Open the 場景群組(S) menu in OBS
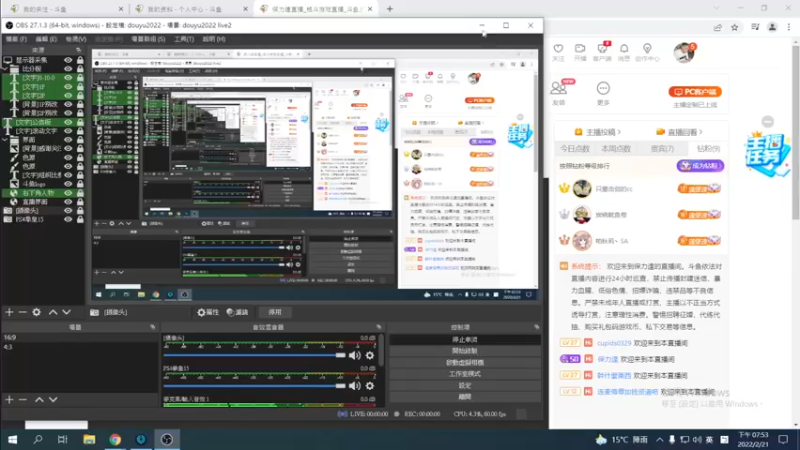The image size is (800, 450). (148, 39)
